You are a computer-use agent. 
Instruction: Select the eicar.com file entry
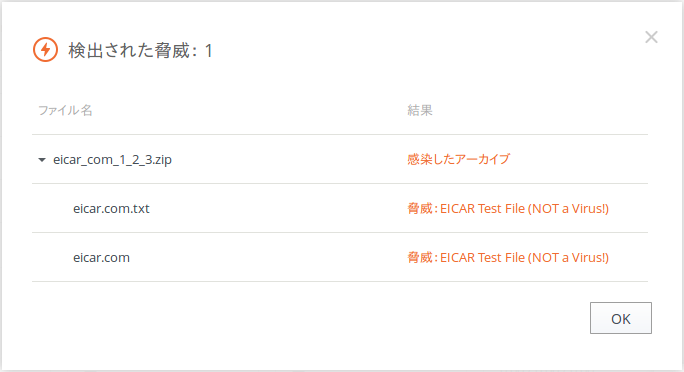point(101,257)
